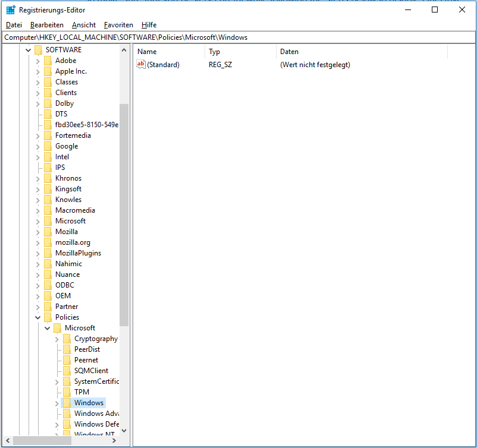Select the Nahimic folder icon
Screen dimensions: 477x448
click(x=48, y=264)
